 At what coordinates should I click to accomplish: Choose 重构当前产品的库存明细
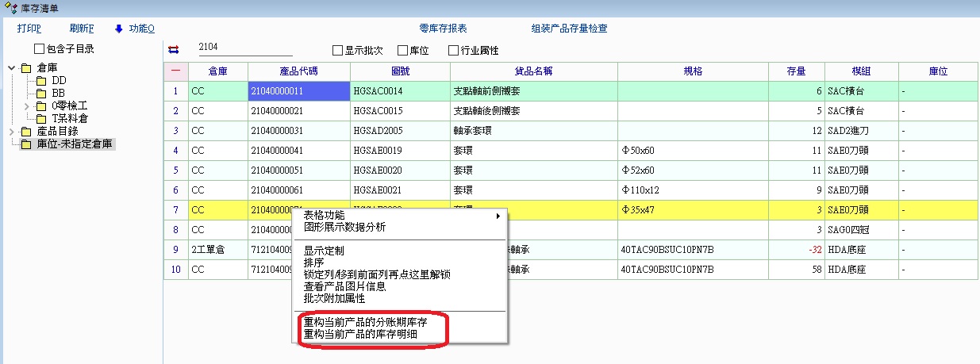(x=360, y=335)
